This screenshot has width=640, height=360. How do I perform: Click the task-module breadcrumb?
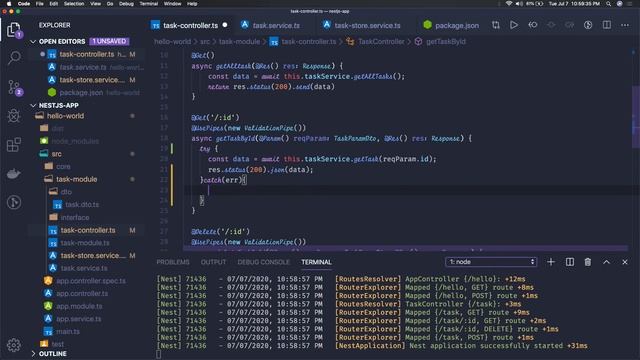pyautogui.click(x=240, y=42)
